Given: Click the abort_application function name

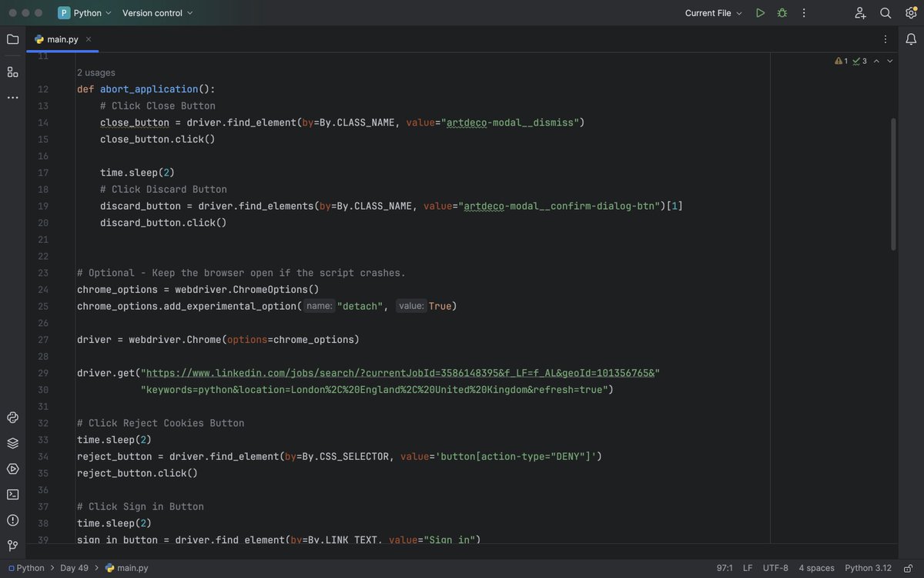Looking at the screenshot, I should [149, 89].
